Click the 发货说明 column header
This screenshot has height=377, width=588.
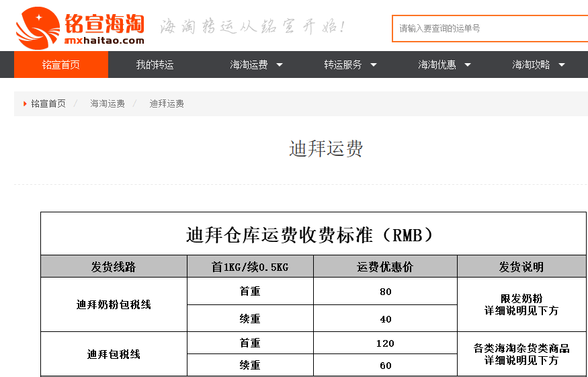pos(521,267)
